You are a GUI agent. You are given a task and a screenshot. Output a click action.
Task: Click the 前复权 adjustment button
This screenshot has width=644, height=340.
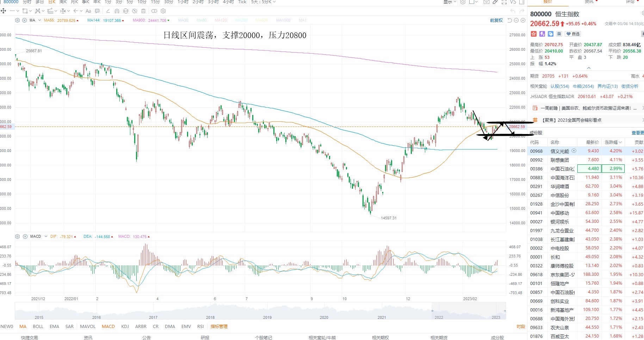point(496,20)
